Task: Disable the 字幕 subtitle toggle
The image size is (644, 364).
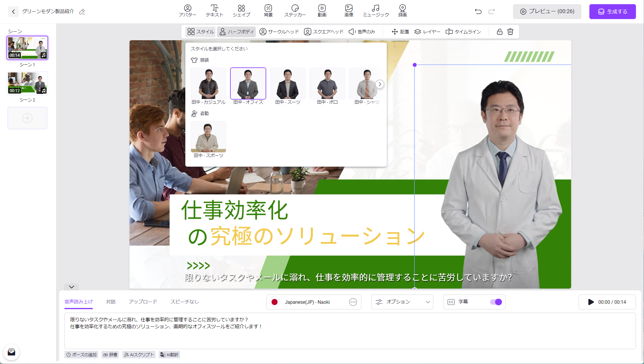Action: (496, 302)
